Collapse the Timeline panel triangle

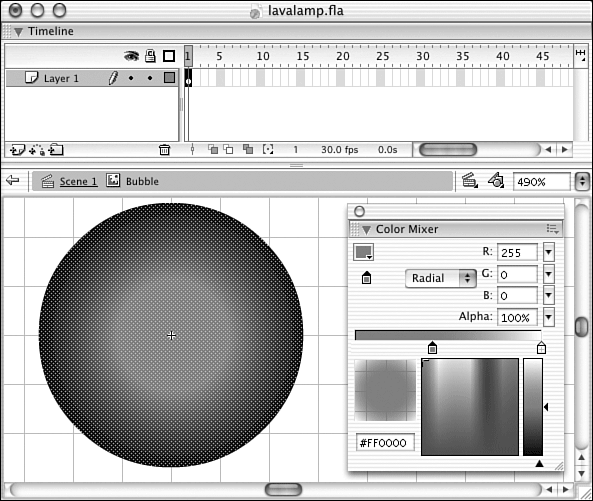click(x=18, y=32)
